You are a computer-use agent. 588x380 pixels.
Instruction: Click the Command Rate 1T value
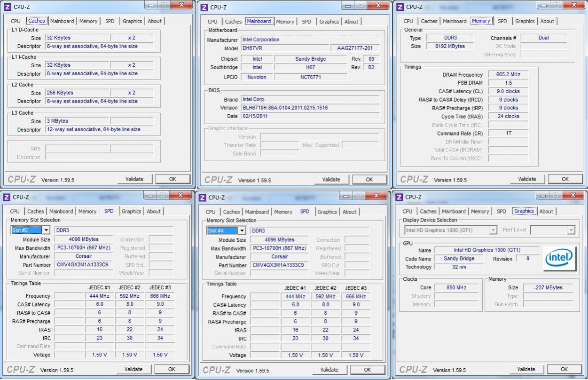[x=508, y=134]
